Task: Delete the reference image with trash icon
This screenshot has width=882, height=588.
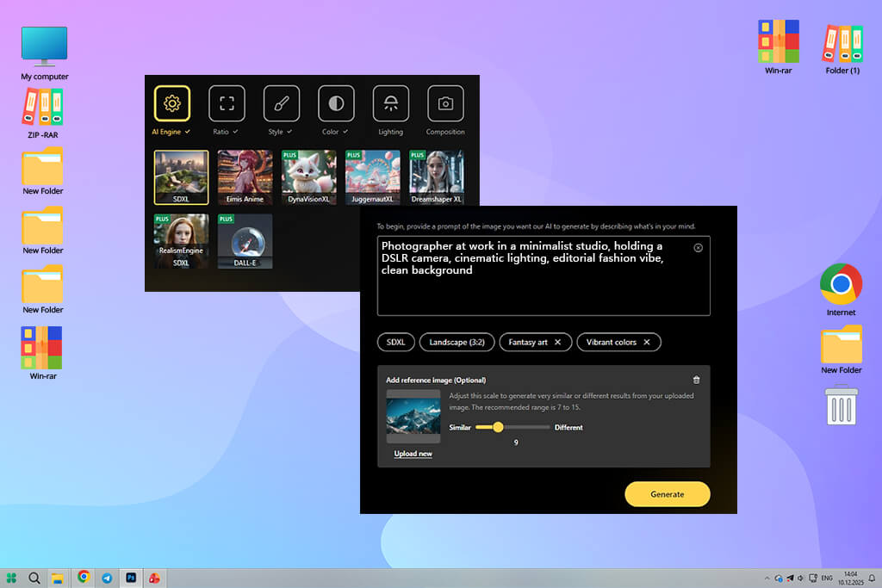Action: pyautogui.click(x=696, y=380)
